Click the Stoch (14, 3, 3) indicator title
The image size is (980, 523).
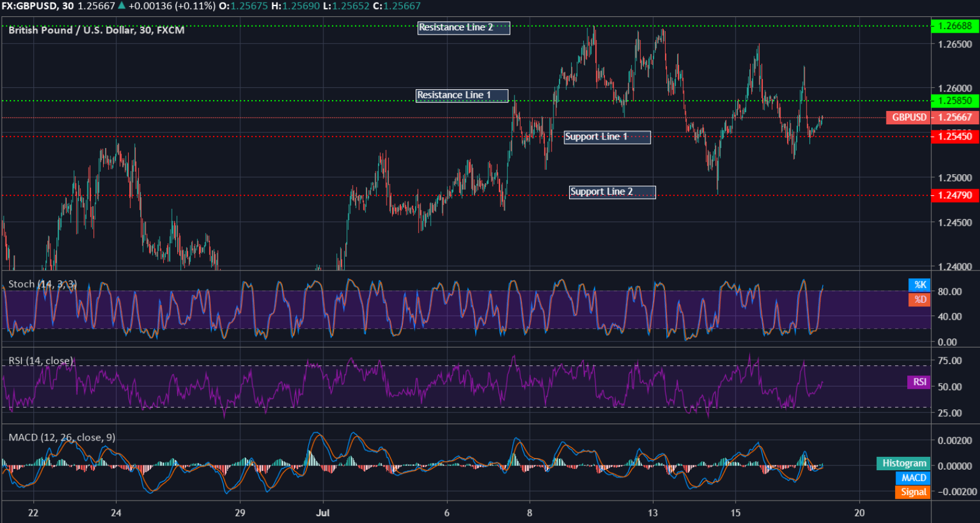click(x=42, y=284)
